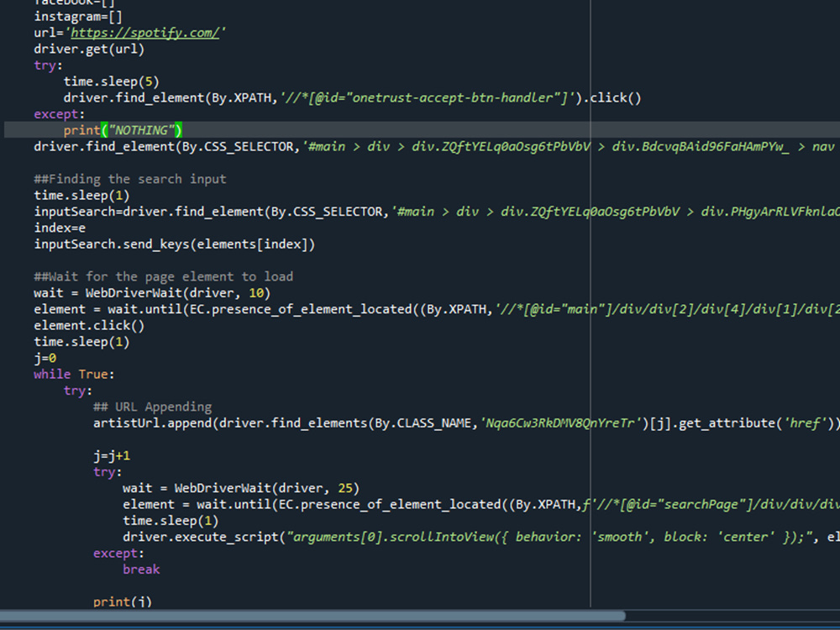Click '##Wait for the page element to load' comment

pos(164,276)
